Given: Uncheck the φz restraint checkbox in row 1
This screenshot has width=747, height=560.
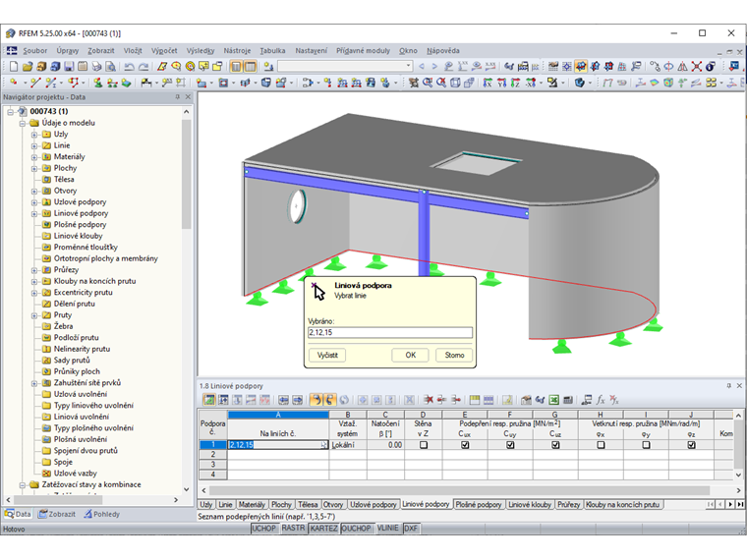Looking at the screenshot, I should 691,445.
